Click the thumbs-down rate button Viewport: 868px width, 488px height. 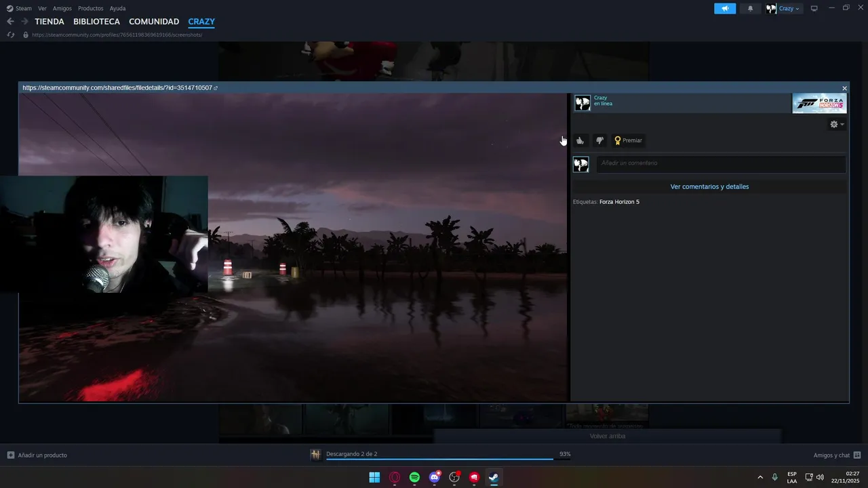pos(599,140)
